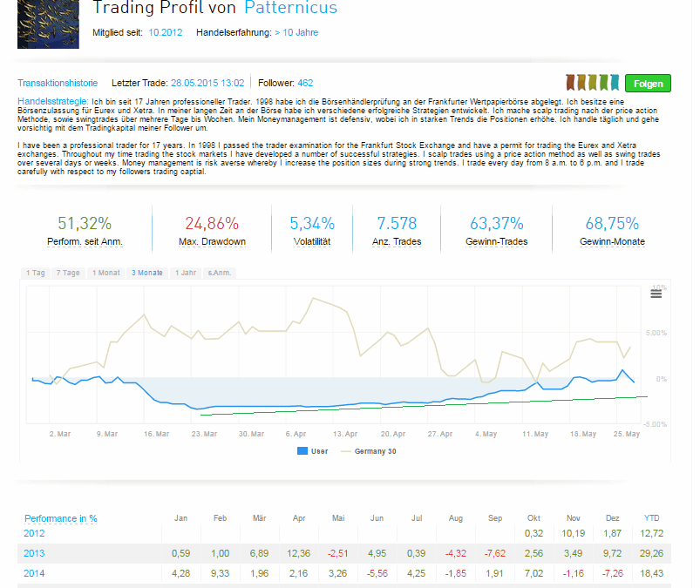This screenshot has height=588, width=700.
Task: Switch chart to 7 Tage range
Action: [68, 273]
